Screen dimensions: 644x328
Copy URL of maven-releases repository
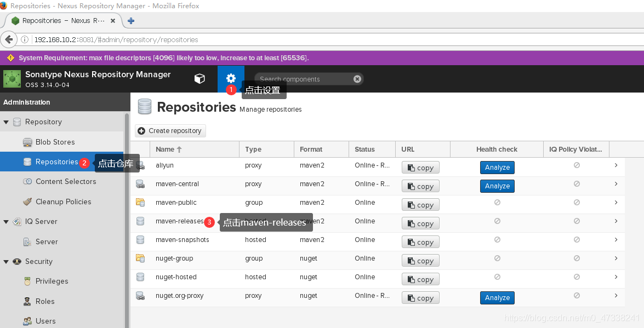tap(420, 223)
